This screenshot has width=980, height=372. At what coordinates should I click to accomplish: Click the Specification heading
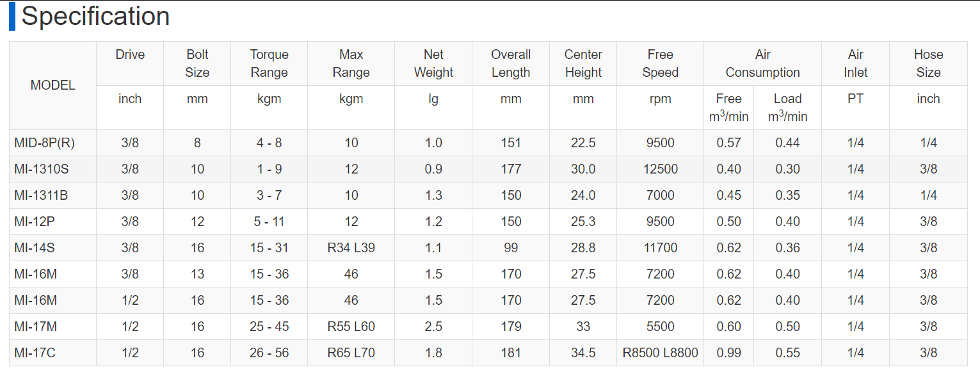click(95, 17)
